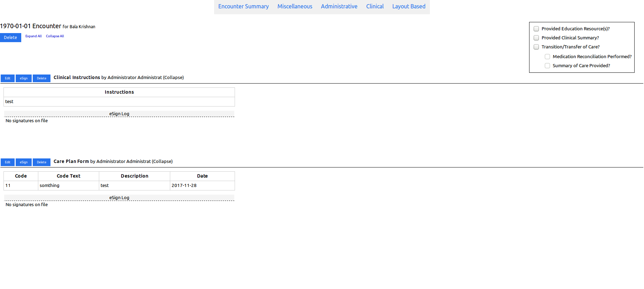Image resolution: width=644 pixels, height=289 pixels.
Task: Edit the Care Plan Form
Action: click(x=8, y=162)
